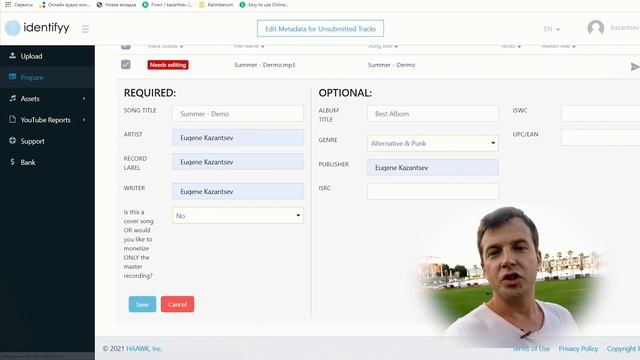Click the blue Save button
The height and width of the screenshot is (360, 640).
coord(142,304)
